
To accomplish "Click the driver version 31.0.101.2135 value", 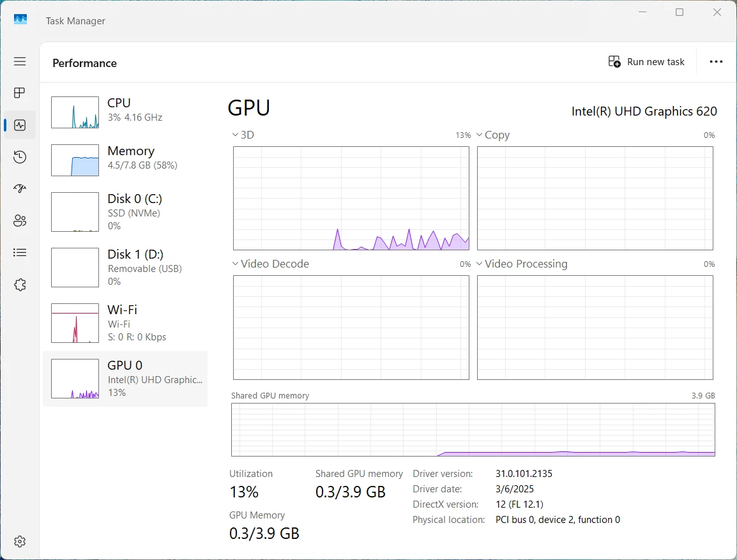I will pos(524,474).
